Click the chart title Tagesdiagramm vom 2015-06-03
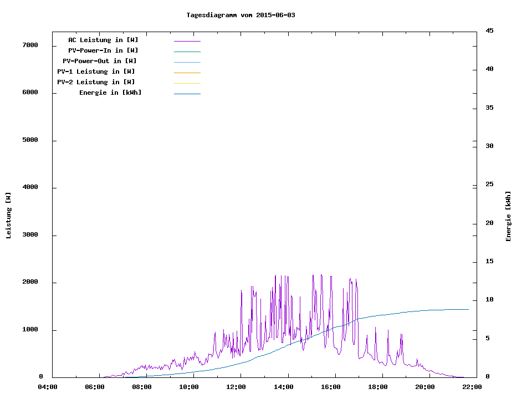This screenshot has width=532, height=399. click(241, 15)
